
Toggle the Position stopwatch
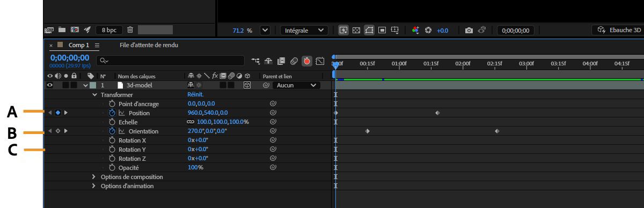tap(112, 113)
